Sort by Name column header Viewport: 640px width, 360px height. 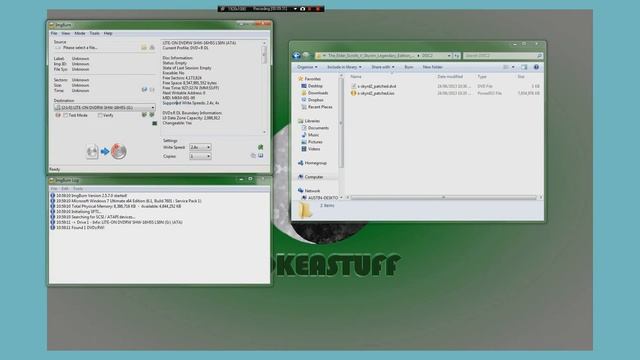(356, 77)
